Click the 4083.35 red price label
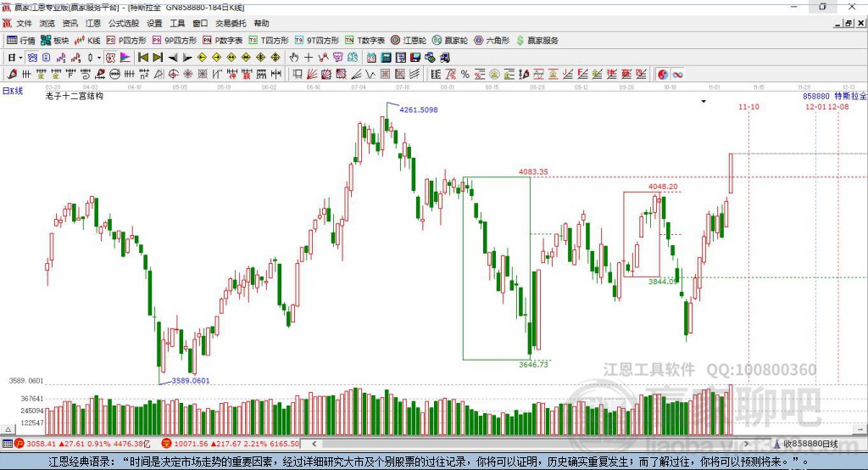This screenshot has width=868, height=470. (x=533, y=172)
